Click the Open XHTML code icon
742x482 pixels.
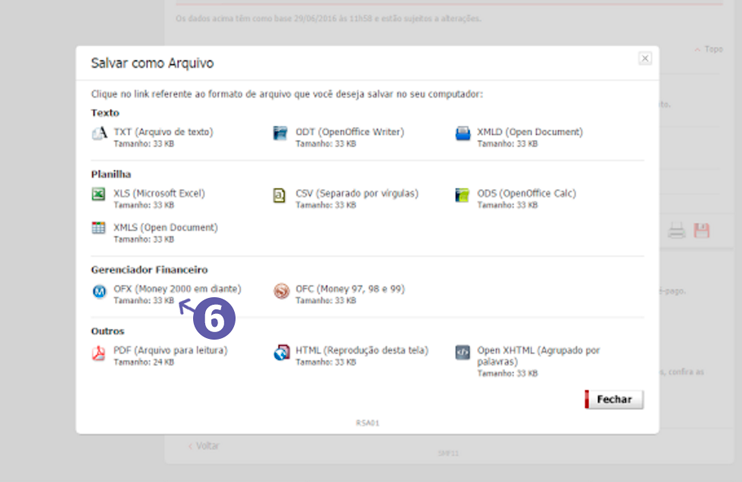(x=462, y=352)
